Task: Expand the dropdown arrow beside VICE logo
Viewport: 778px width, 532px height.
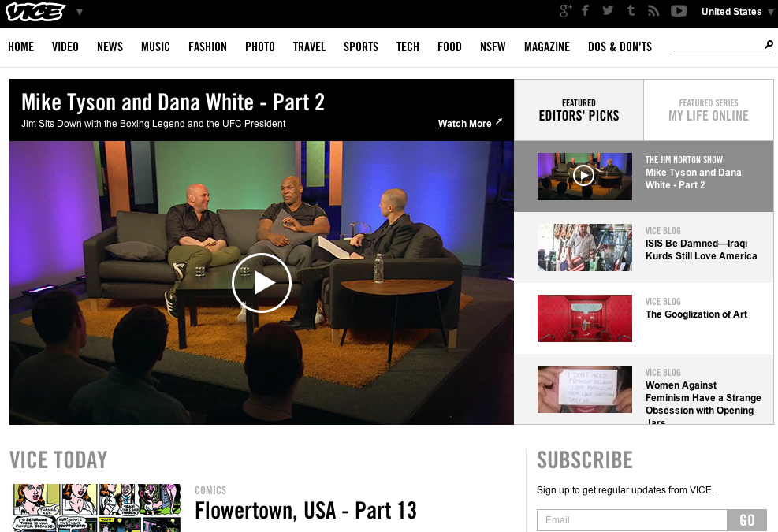Action: (x=80, y=13)
